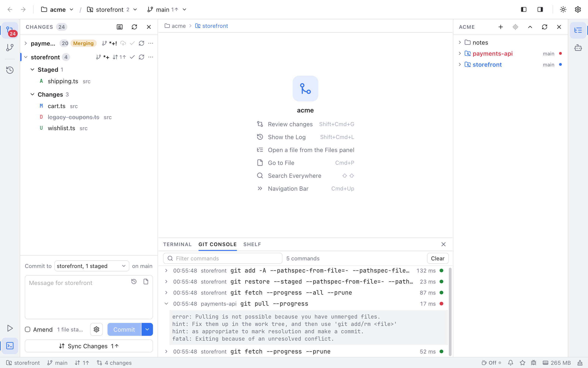This screenshot has height=368, width=588.
Task: Open the Commit button dropdown arrow
Action: [147, 329]
